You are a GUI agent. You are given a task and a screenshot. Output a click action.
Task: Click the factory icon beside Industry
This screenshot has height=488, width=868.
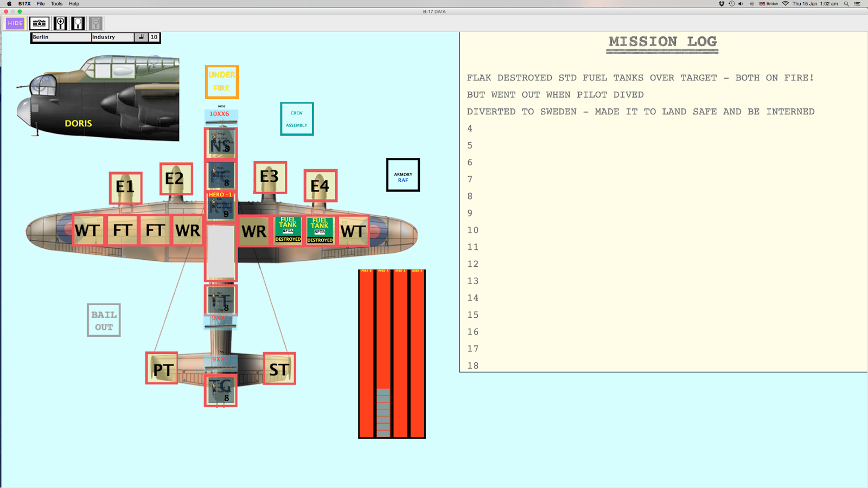141,37
